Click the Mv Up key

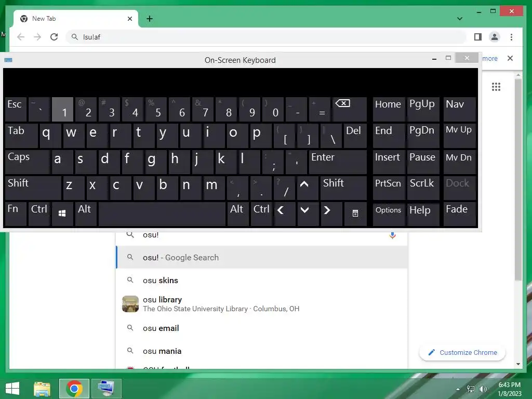[460, 136]
